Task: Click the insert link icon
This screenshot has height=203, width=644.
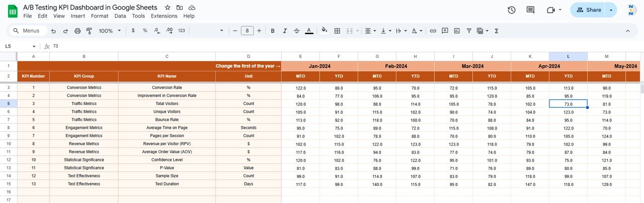Action: tap(433, 31)
